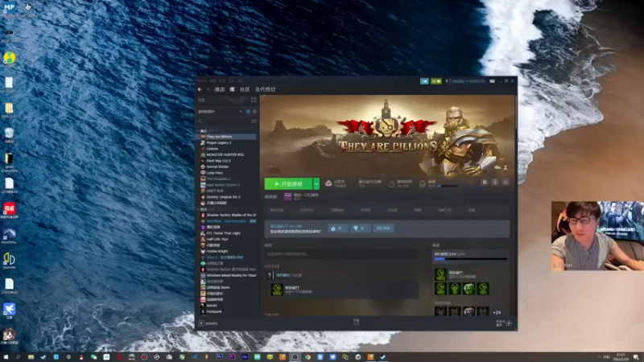This screenshot has width=644, height=362.
Task: Select Divinity: Original Sin 2 entry
Action: 227,197
